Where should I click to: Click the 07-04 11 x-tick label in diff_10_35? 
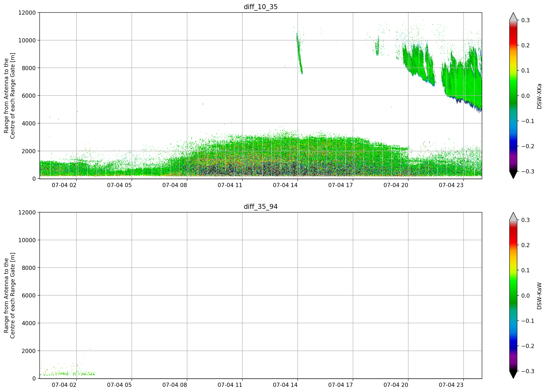click(230, 185)
